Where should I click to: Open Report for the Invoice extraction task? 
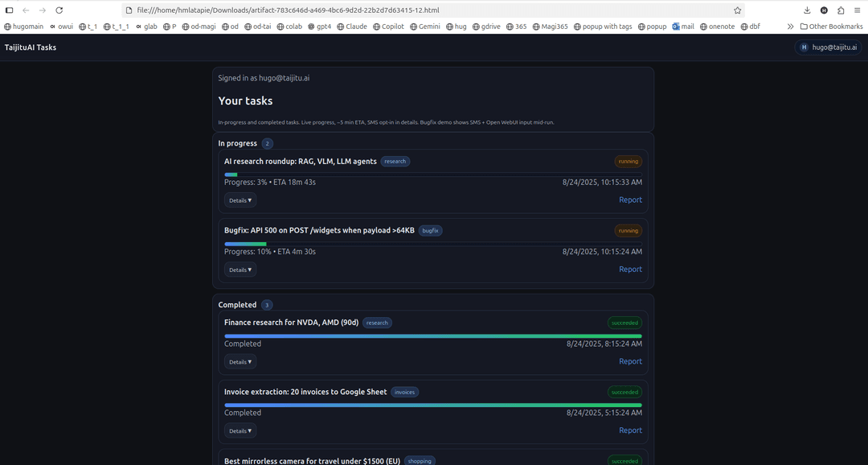pos(630,430)
